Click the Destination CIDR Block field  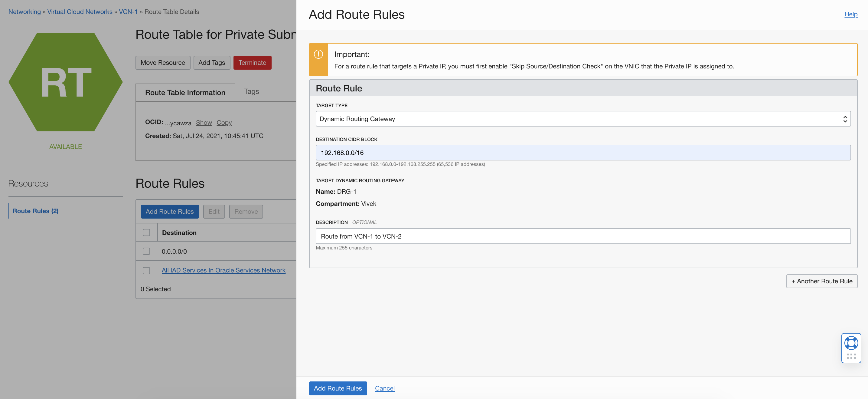583,153
